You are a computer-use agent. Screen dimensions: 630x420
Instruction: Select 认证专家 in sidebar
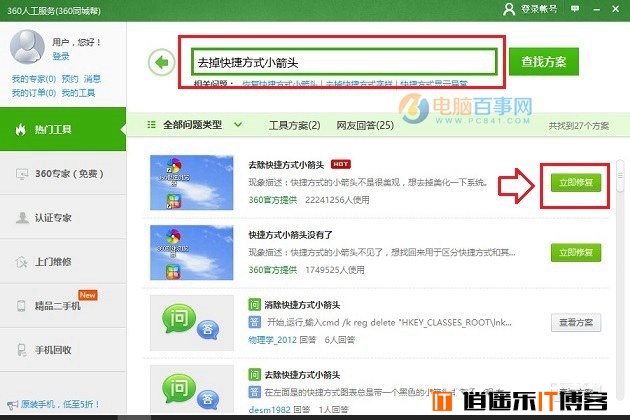(x=63, y=217)
